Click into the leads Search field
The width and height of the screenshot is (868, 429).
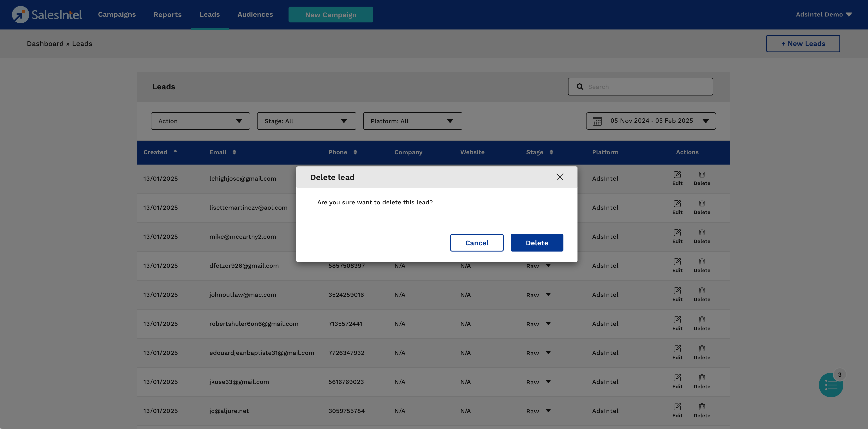click(647, 87)
